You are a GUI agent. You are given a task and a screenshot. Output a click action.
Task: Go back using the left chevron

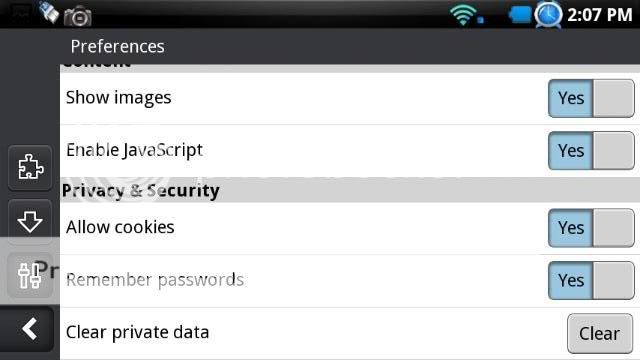click(x=28, y=329)
